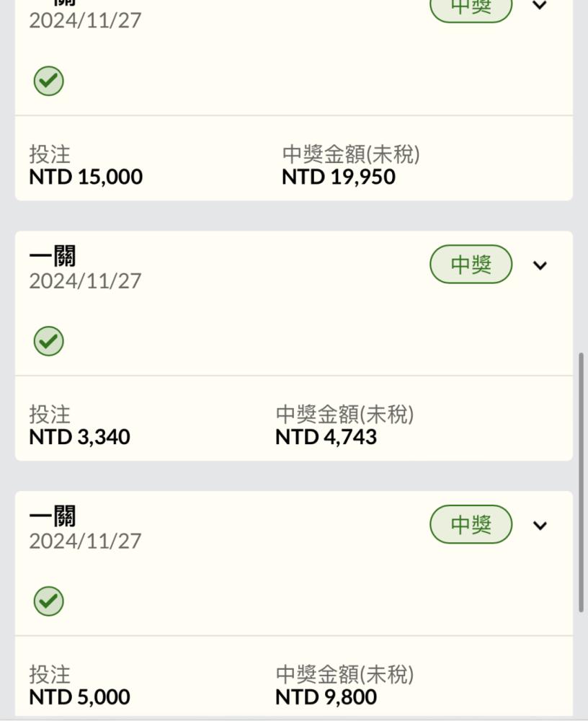
Task: Click 中獎 badge on NTD 3,340 bet
Action: (x=471, y=264)
